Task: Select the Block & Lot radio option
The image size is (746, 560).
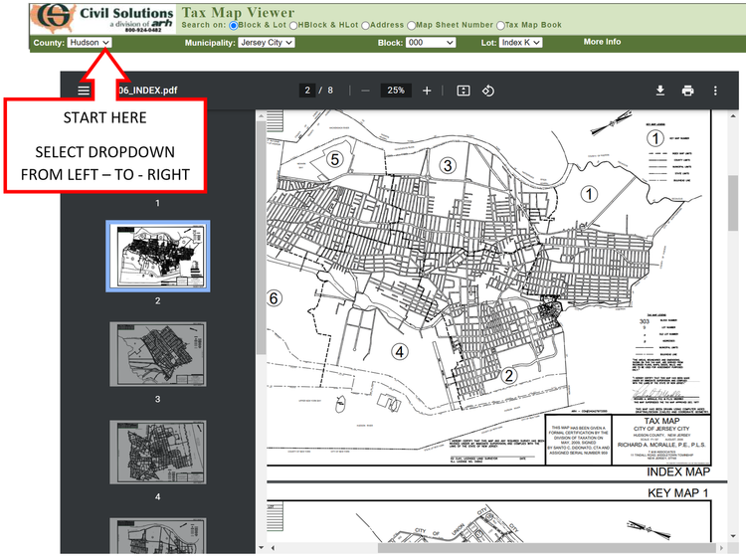Action: [x=233, y=25]
